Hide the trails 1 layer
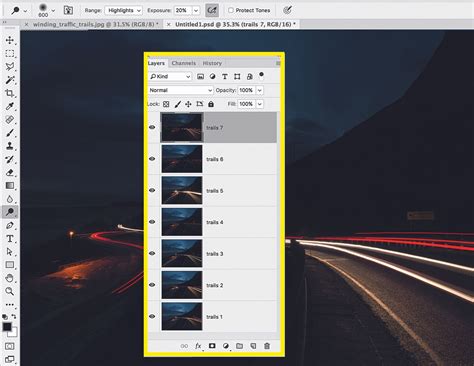 [152, 316]
